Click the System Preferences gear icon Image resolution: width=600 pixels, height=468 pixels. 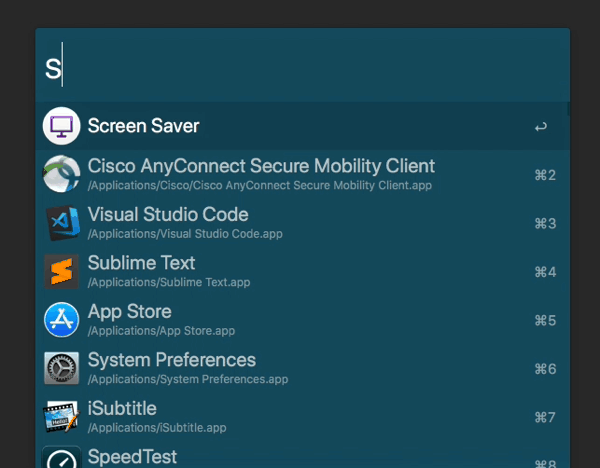pos(61,368)
